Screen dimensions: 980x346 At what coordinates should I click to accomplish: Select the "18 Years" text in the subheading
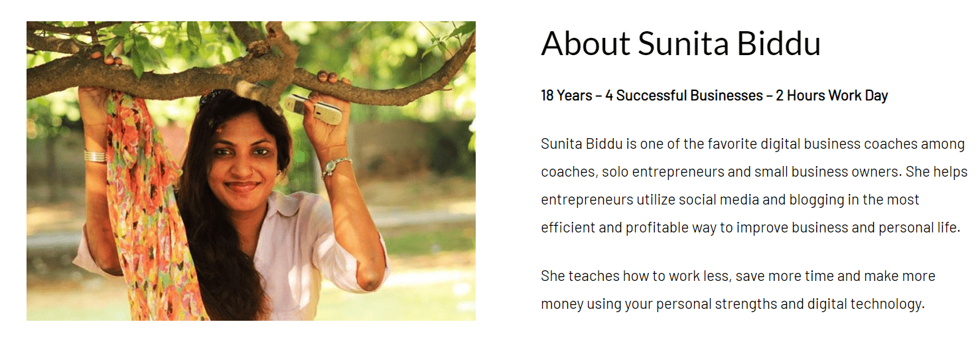pyautogui.click(x=566, y=96)
